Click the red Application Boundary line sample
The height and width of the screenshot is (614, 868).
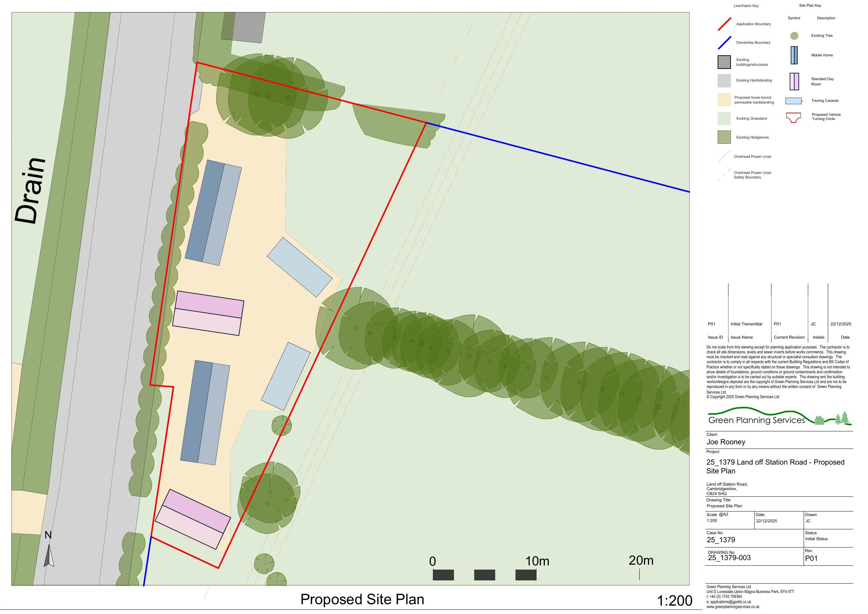pyautogui.click(x=724, y=24)
